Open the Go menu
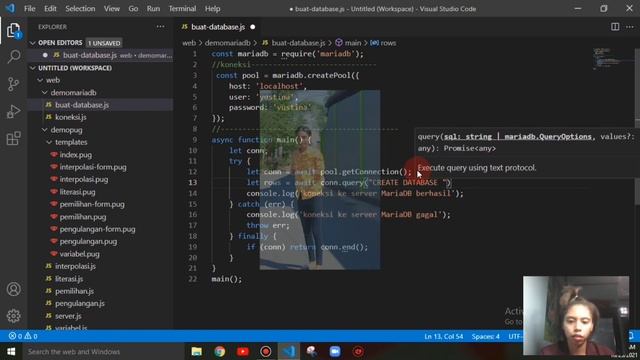 pos(133,9)
